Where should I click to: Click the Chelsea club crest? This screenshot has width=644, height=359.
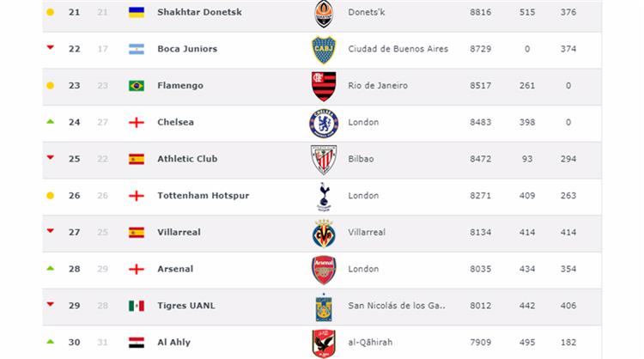tap(324, 123)
